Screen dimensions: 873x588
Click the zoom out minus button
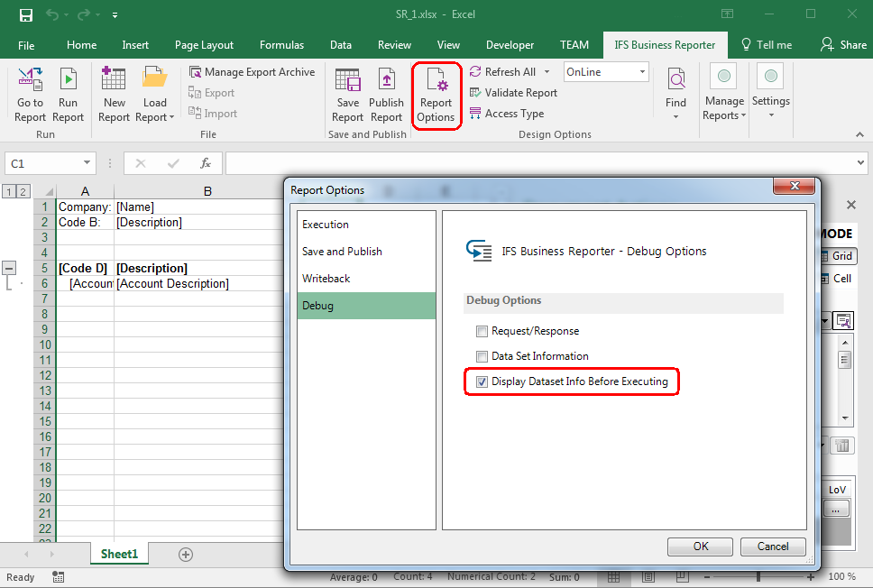706,577
